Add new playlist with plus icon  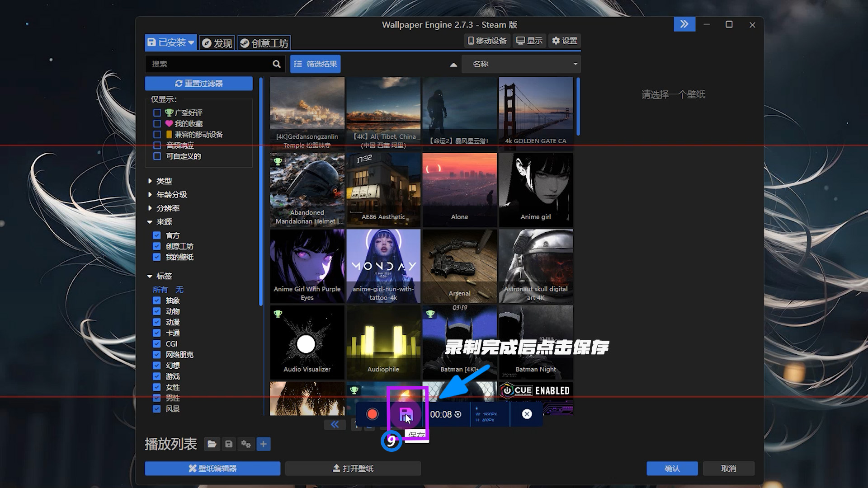click(263, 444)
